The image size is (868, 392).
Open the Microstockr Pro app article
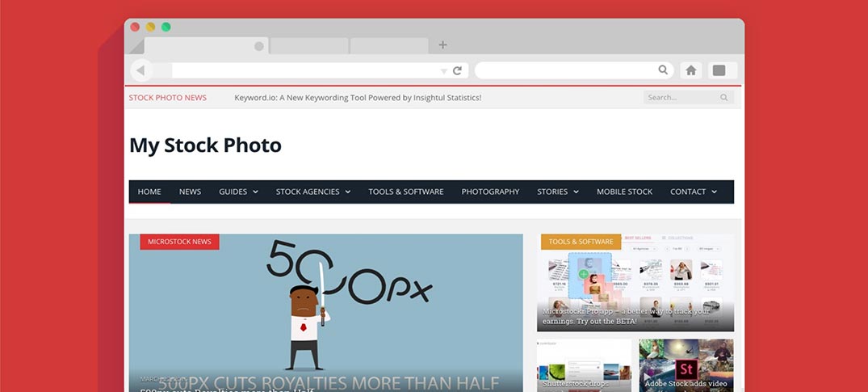point(635,283)
